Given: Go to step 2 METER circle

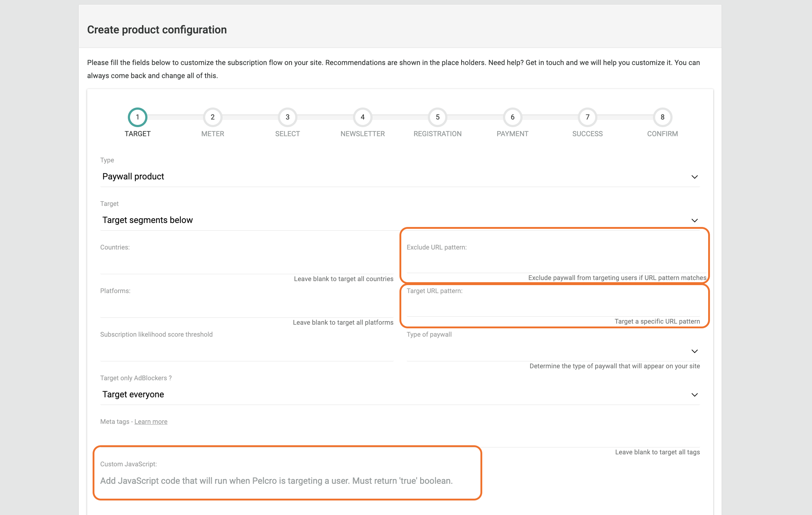Looking at the screenshot, I should [212, 117].
